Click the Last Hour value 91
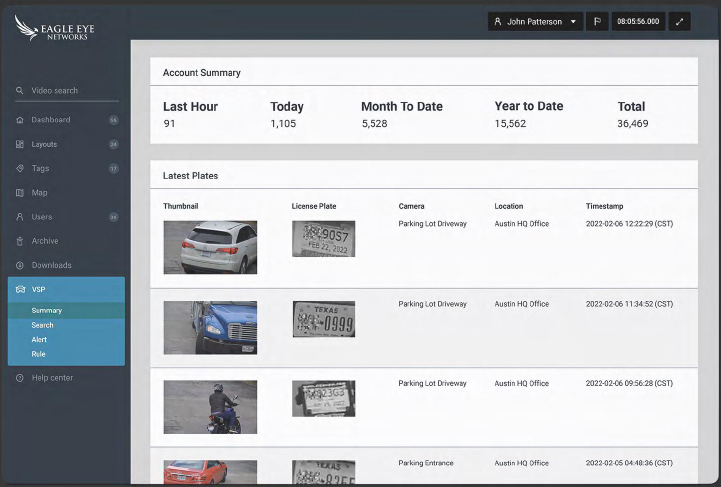Screen dimensions: 721x487 [169, 124]
